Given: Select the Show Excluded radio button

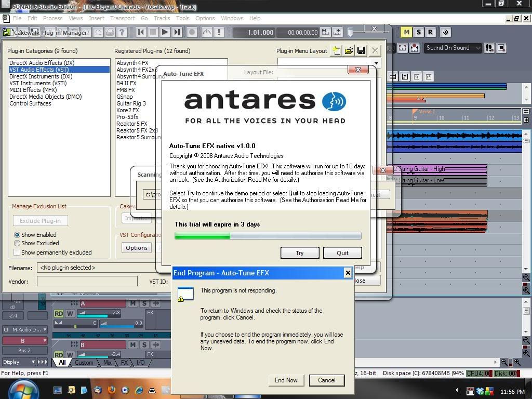Looking at the screenshot, I should [17, 243].
